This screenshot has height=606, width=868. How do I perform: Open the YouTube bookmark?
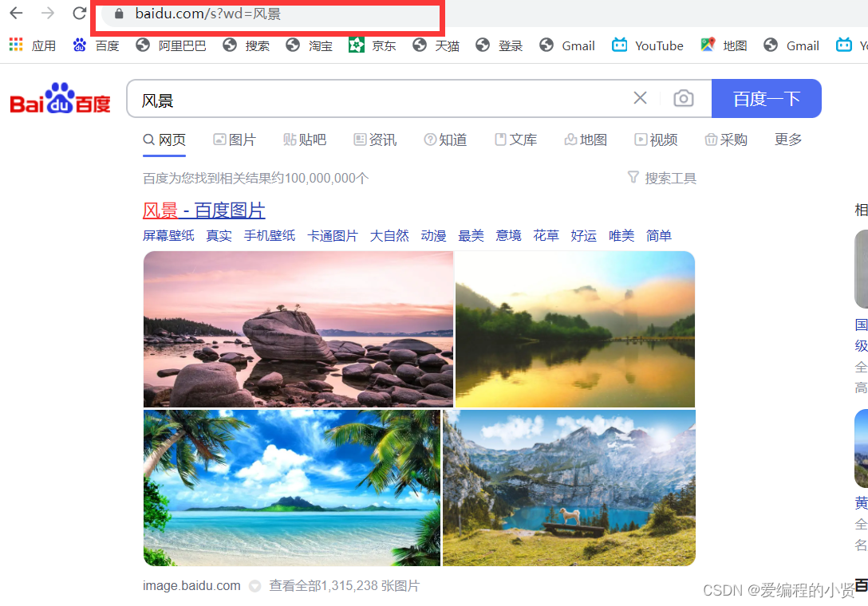(x=648, y=45)
